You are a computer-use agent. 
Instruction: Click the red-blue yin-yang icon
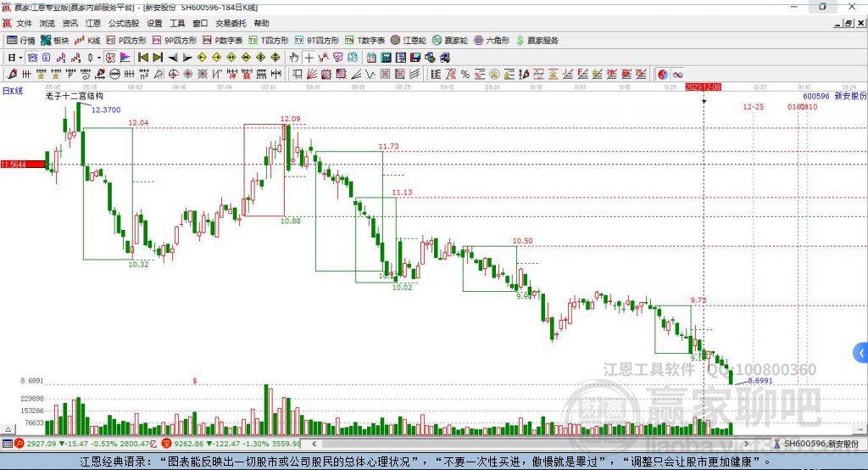[663, 75]
